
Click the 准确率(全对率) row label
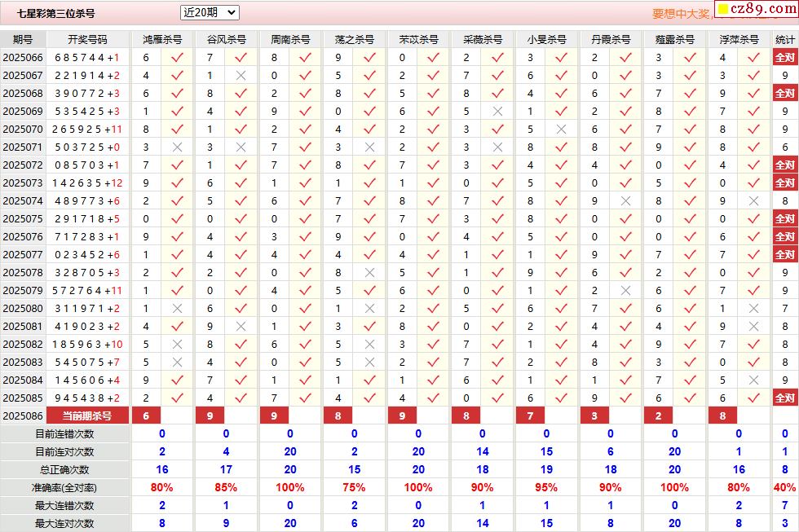[x=64, y=488]
